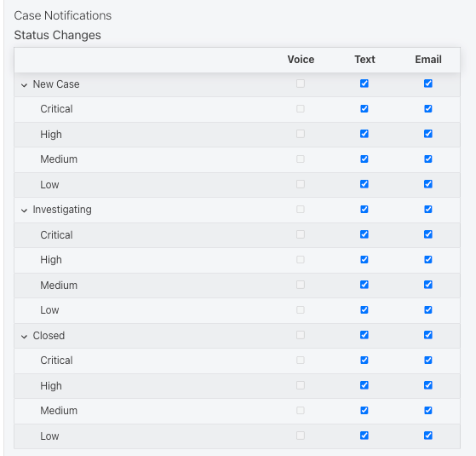Uncheck Email for Investigating Critical
Image resolution: width=476 pixels, height=456 pixels.
coord(428,234)
